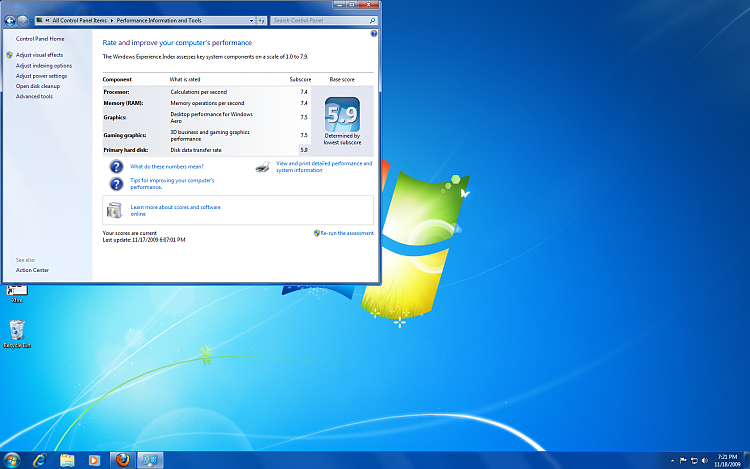Image resolution: width=750 pixels, height=469 pixels.
Task: Click 'What do these numbers mean?' link
Action: [x=167, y=166]
